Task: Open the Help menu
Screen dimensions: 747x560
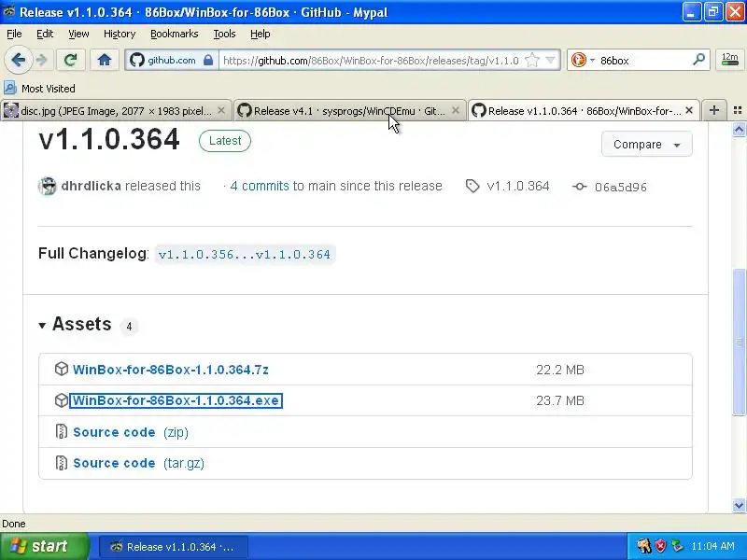Action: (x=261, y=34)
